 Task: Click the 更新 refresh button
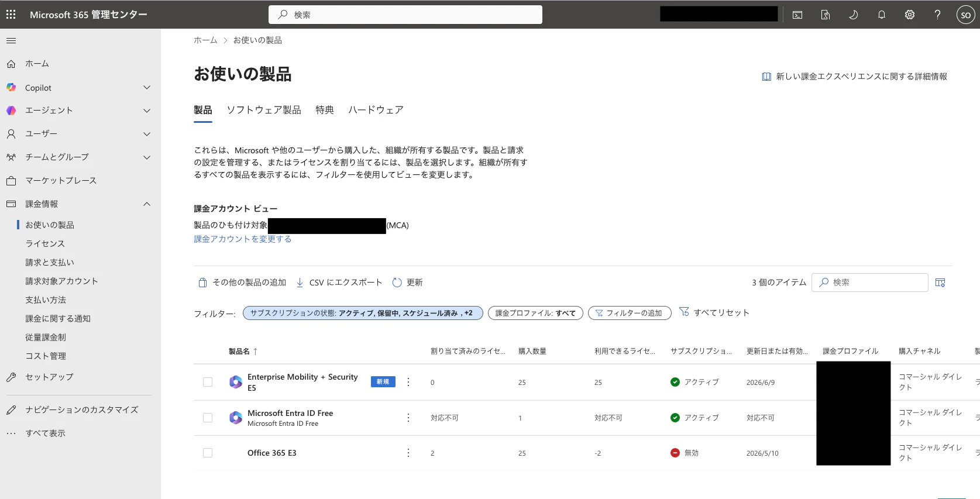(x=407, y=283)
